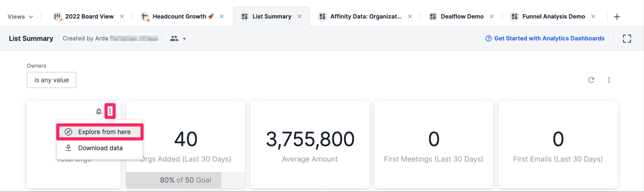Click the dashboard icon on Dealflow Demo tab
Screen dimensions: 644x192
point(433,17)
